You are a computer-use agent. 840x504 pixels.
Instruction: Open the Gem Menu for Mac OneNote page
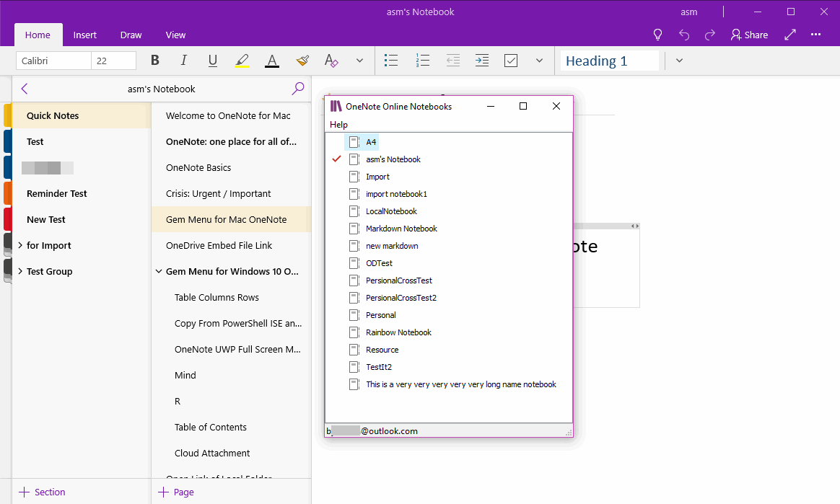coord(232,219)
